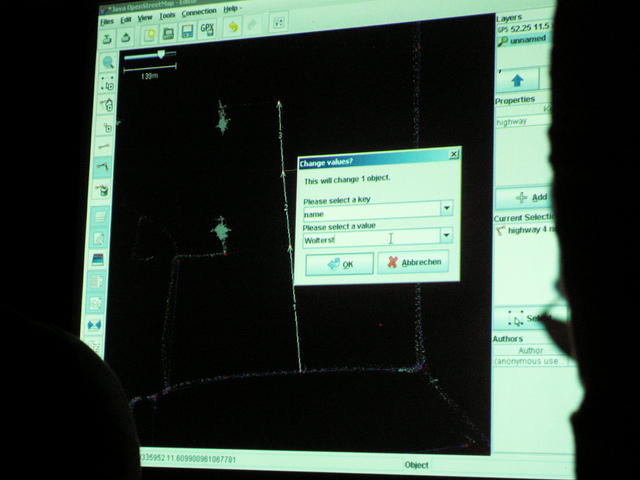Toggle the layers dialog stacked icon

click(x=98, y=260)
